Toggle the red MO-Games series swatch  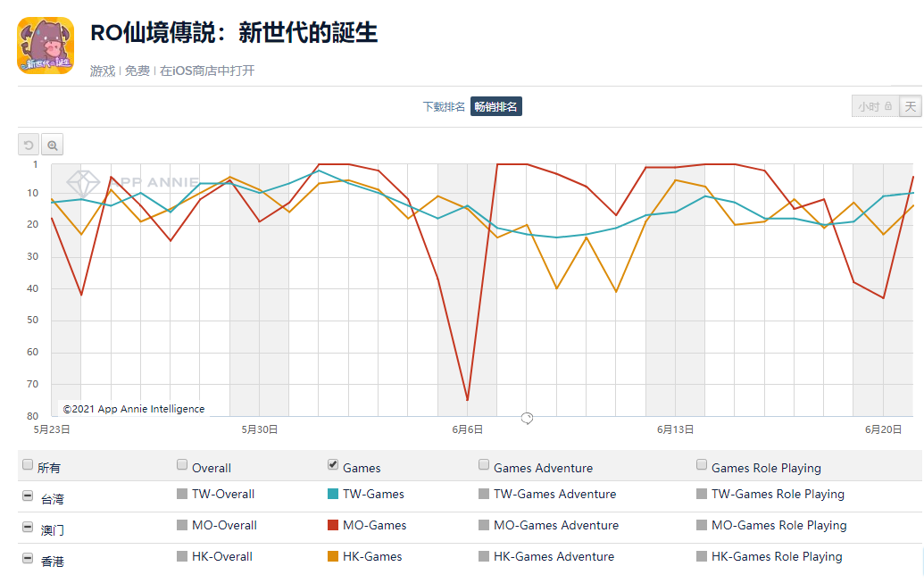tap(333, 525)
